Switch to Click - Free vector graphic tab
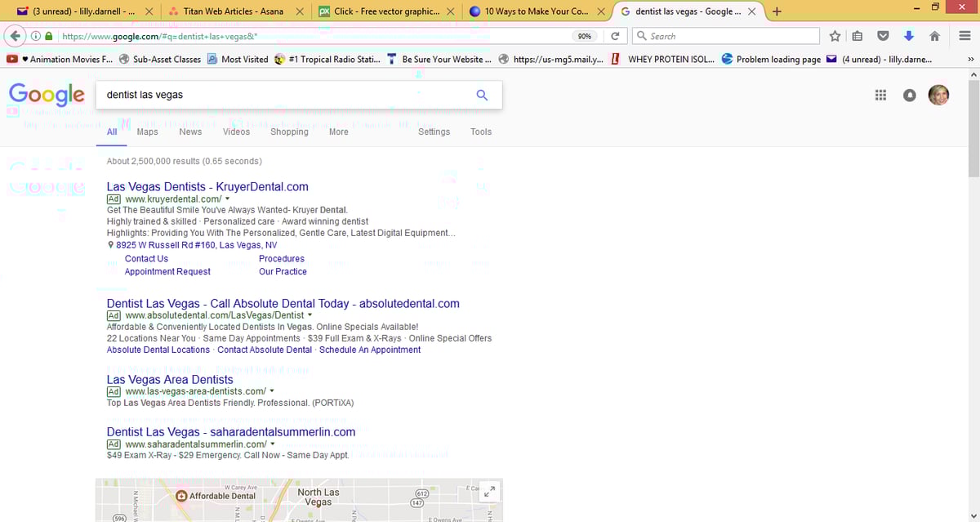The image size is (980, 522). tap(386, 11)
